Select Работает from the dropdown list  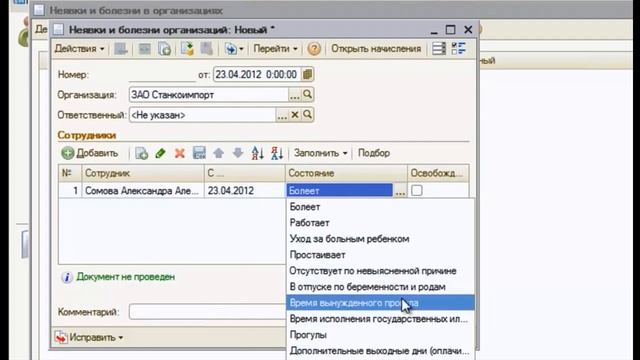point(380,223)
